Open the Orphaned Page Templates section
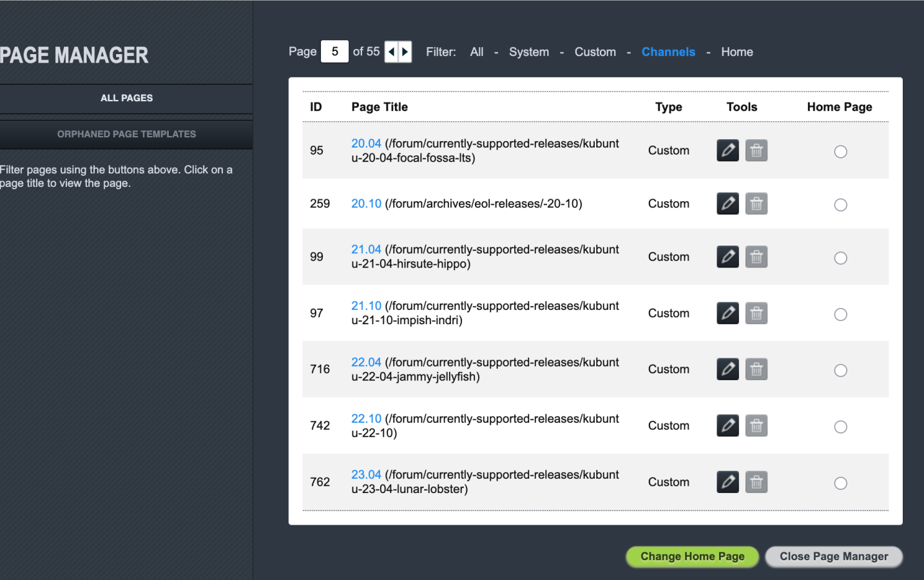The image size is (924, 580). tap(126, 134)
